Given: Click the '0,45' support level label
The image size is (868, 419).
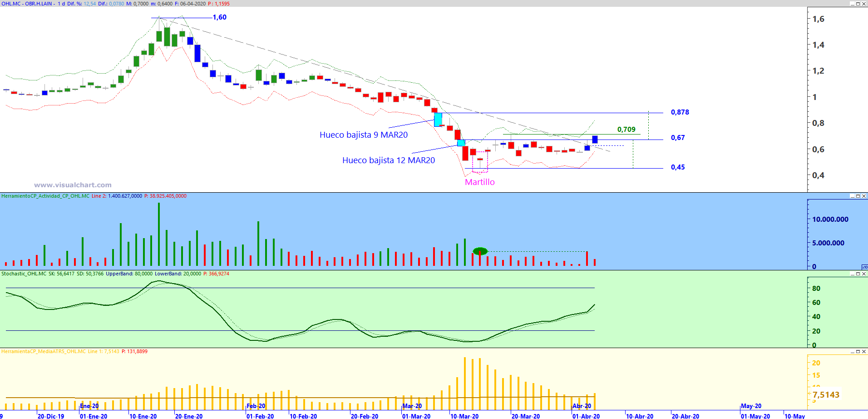Looking at the screenshot, I should coord(678,167).
